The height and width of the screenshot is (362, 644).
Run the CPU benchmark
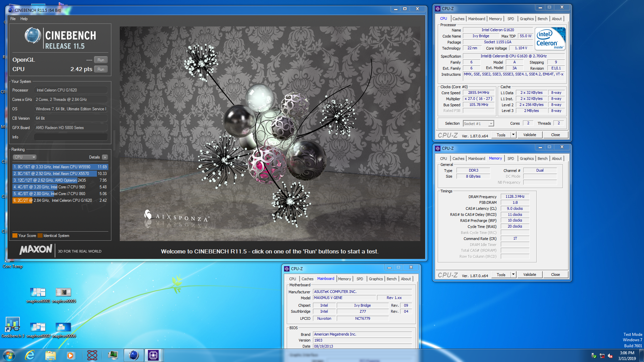pyautogui.click(x=101, y=69)
